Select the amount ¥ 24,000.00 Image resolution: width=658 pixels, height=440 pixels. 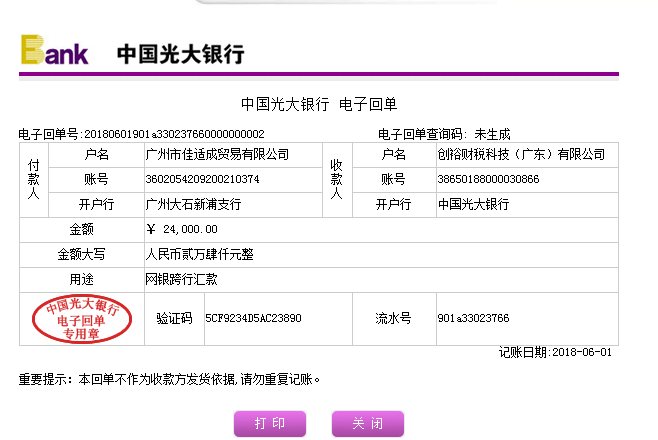point(182,229)
